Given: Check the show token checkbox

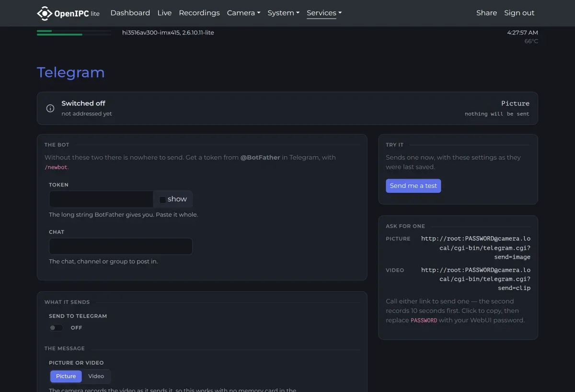Looking at the screenshot, I should (x=162, y=199).
